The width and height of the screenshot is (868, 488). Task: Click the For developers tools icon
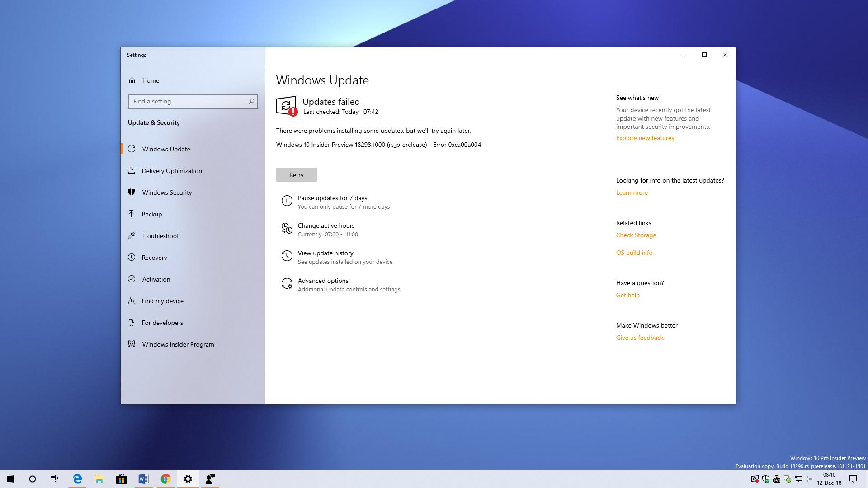tap(132, 323)
